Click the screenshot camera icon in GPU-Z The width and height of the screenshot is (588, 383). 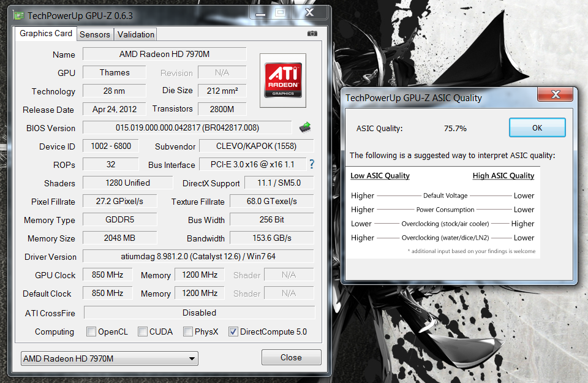tap(312, 34)
